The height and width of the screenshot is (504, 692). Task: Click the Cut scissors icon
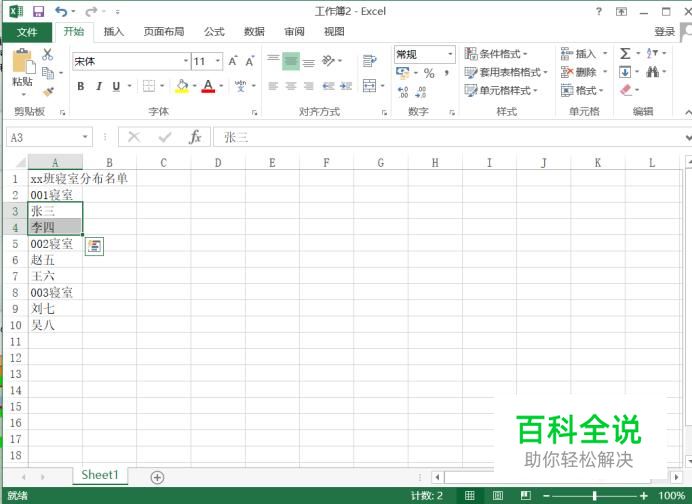[47, 54]
